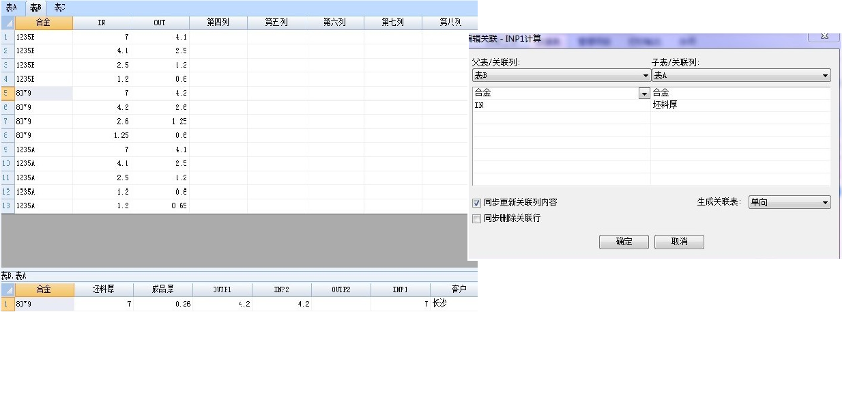This screenshot has width=868, height=411.
Task: Uncheck the 同步更新关联列内容 checkbox
Action: pos(476,203)
